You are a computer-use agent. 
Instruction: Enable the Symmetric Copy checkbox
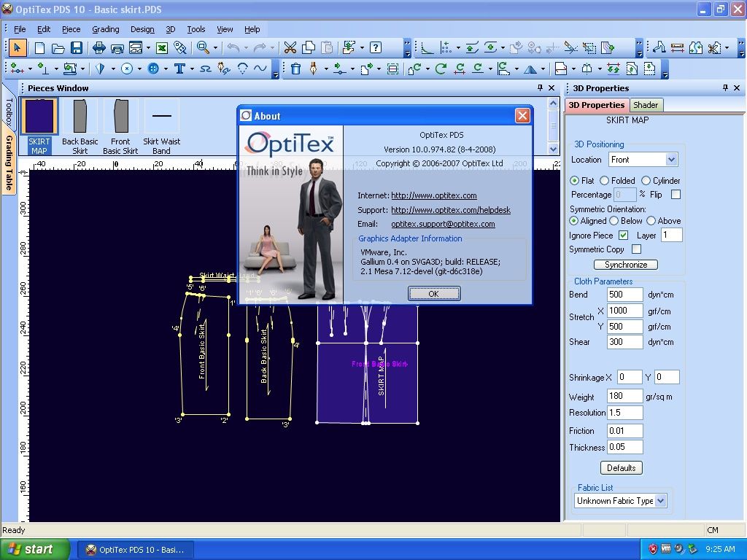click(x=636, y=249)
